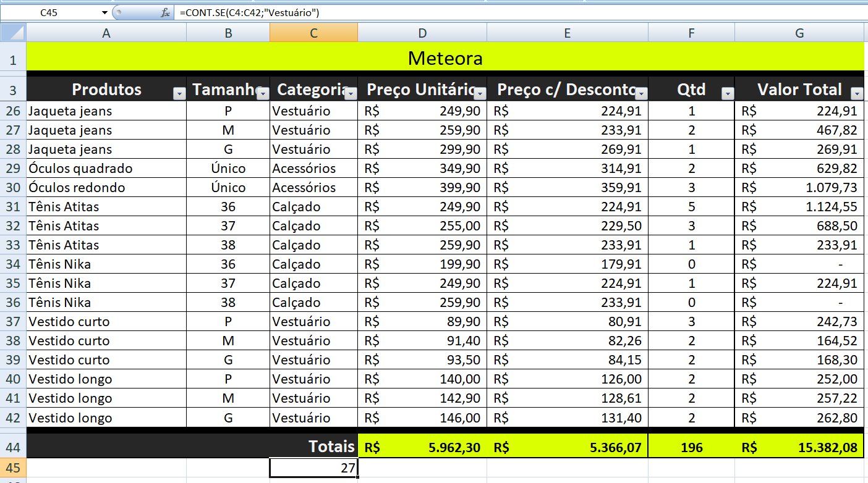The height and width of the screenshot is (483, 868).
Task: Click the Acessórios cell in row 29
Action: [313, 169]
